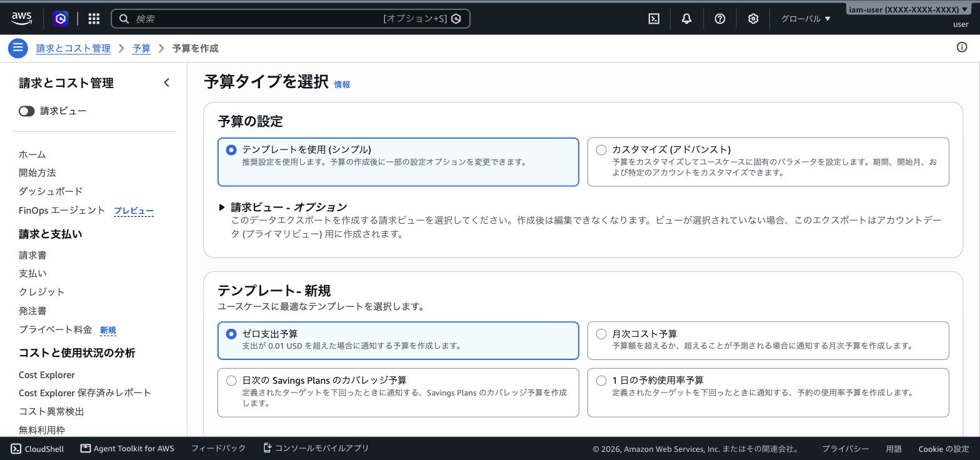Click the CloudShell icon in the footer
The width and height of the screenshot is (980, 460).
click(16, 449)
